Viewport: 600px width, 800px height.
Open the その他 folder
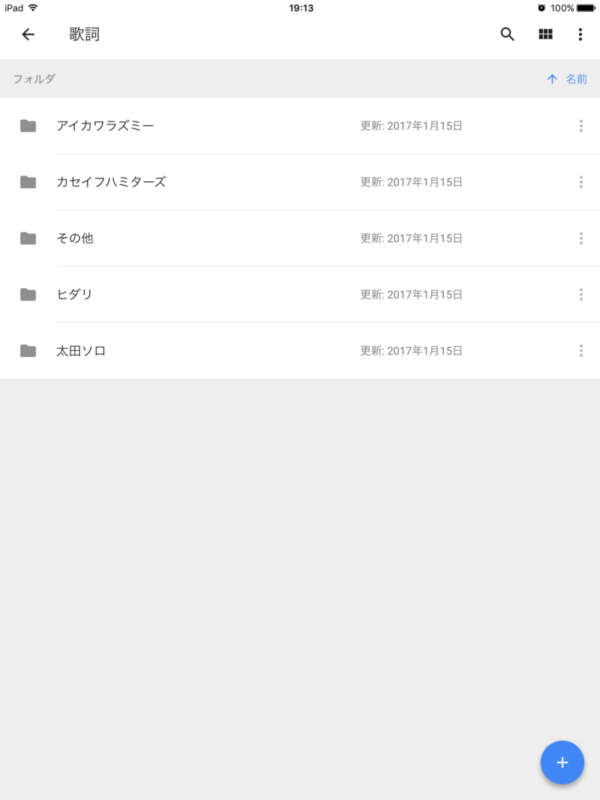[x=75, y=238]
